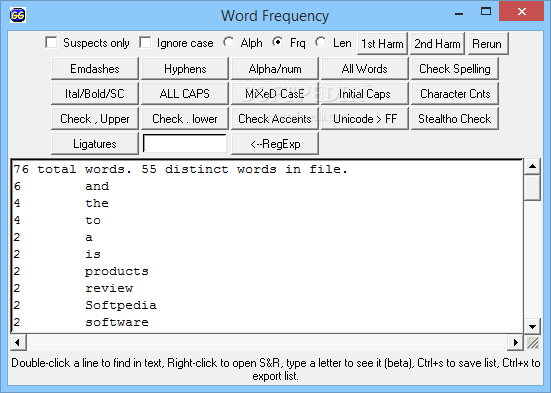Click the 2nd Harm button
Image resolution: width=551 pixels, height=393 pixels.
pyautogui.click(x=437, y=44)
